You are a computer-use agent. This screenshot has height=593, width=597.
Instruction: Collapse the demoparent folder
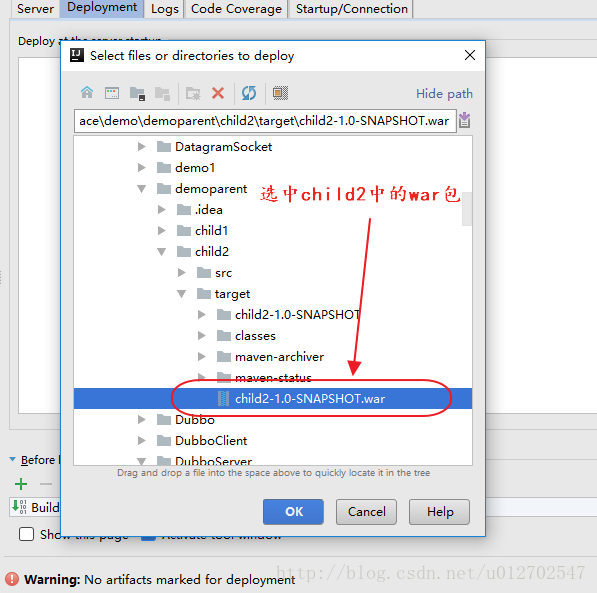142,189
